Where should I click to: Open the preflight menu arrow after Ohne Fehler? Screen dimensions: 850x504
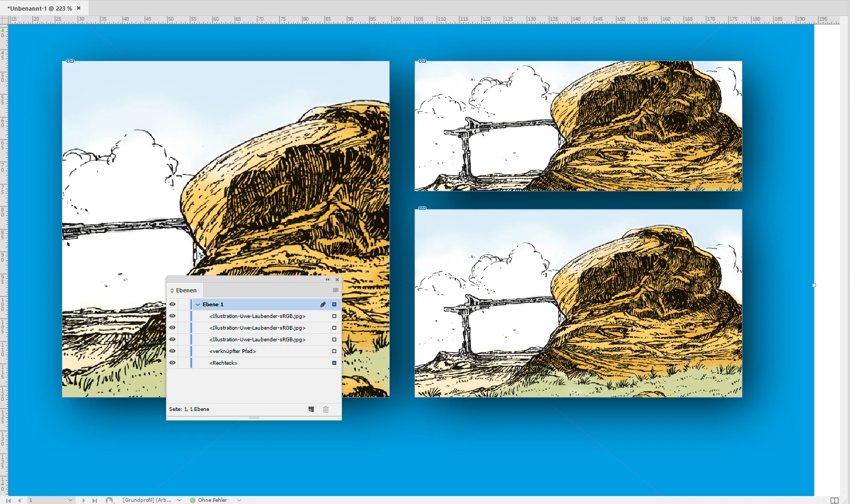(239, 500)
